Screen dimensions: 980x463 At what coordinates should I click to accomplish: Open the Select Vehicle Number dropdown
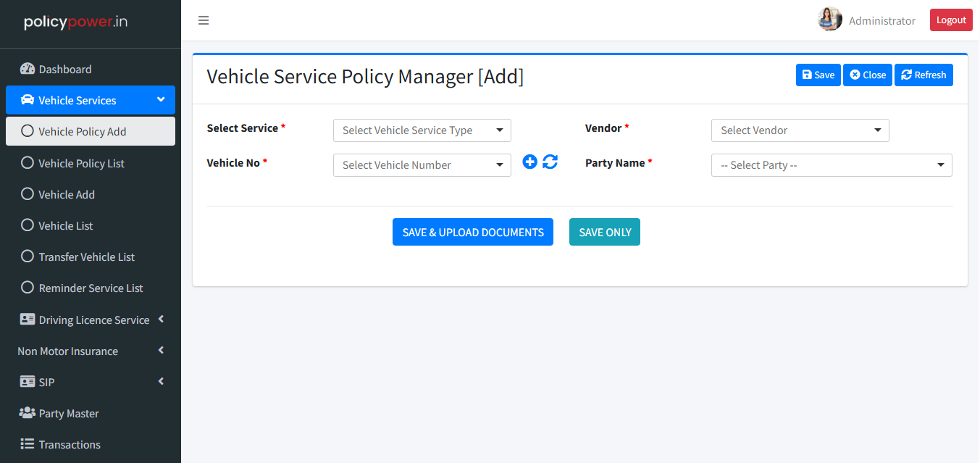422,165
